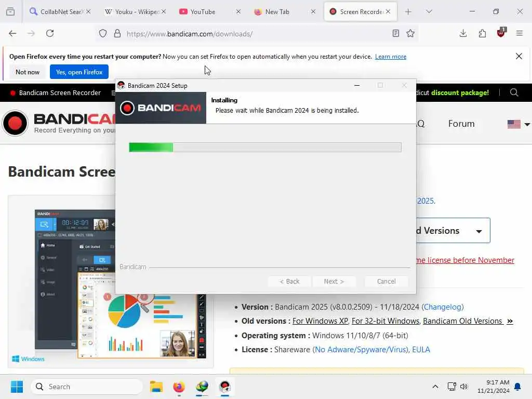Click Yes, open Firefox button
The height and width of the screenshot is (399, 532).
click(x=79, y=72)
